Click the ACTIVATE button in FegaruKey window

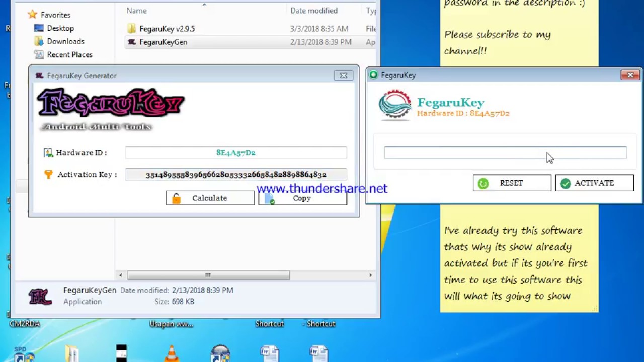pyautogui.click(x=595, y=183)
